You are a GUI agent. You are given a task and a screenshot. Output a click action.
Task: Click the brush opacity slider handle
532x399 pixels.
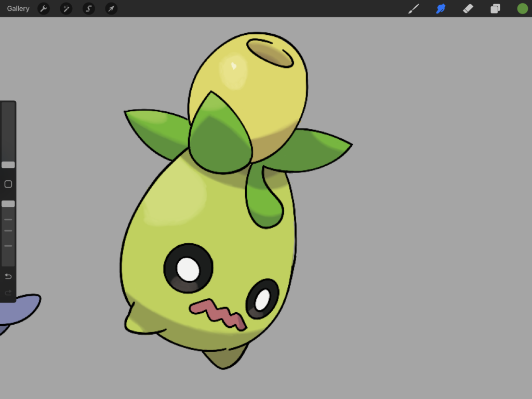(x=8, y=204)
